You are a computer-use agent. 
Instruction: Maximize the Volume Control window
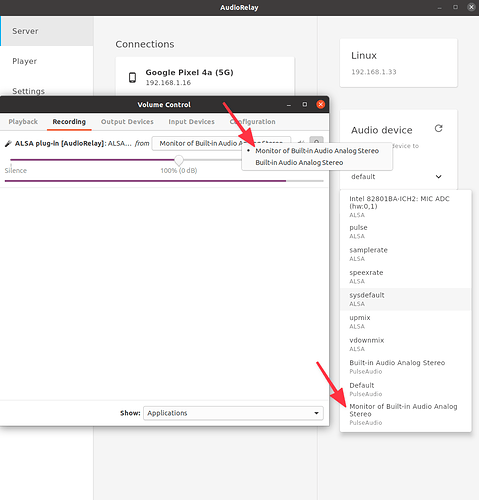305,105
